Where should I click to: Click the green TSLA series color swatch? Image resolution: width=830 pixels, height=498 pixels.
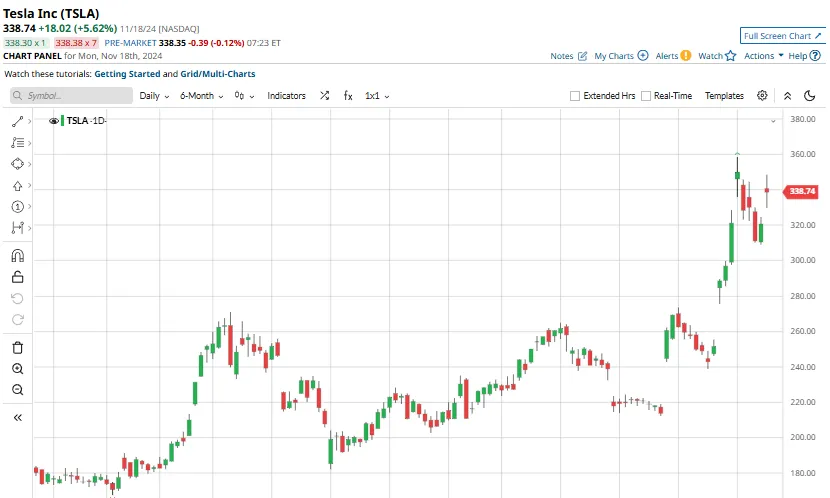pyautogui.click(x=62, y=121)
